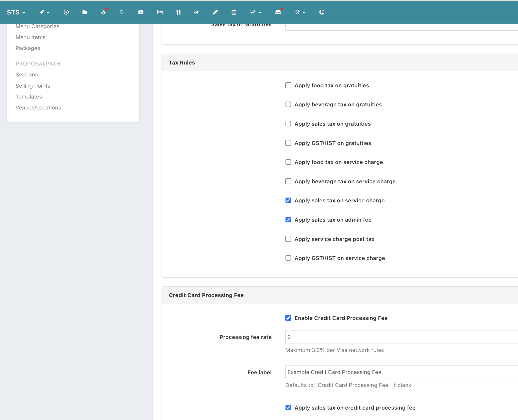Click the PROPOSALPATH sidebar heading

tap(38, 64)
